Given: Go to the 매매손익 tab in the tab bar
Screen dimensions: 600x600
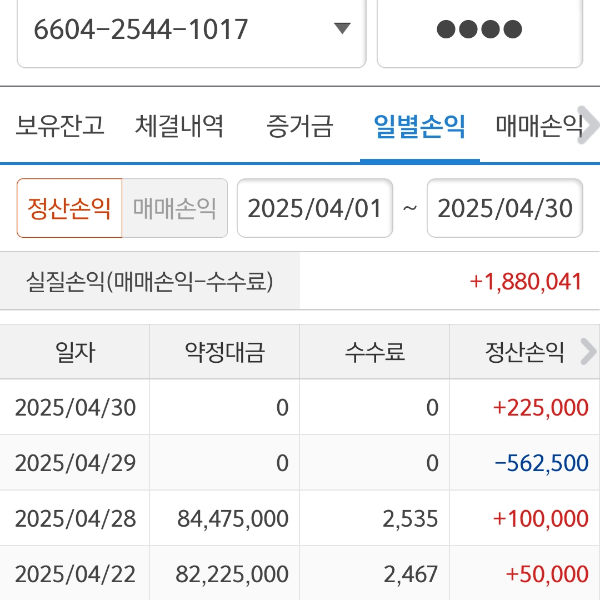Looking at the screenshot, I should pos(538,126).
